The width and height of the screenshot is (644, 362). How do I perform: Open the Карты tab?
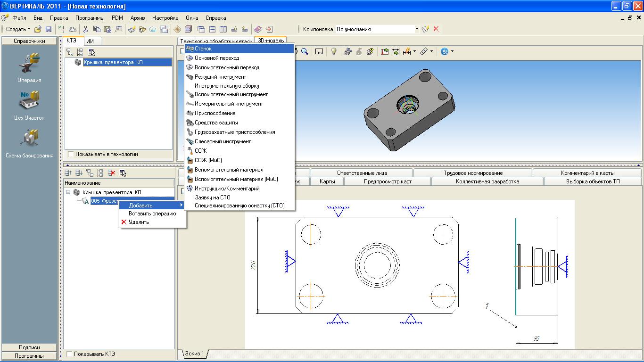327,181
